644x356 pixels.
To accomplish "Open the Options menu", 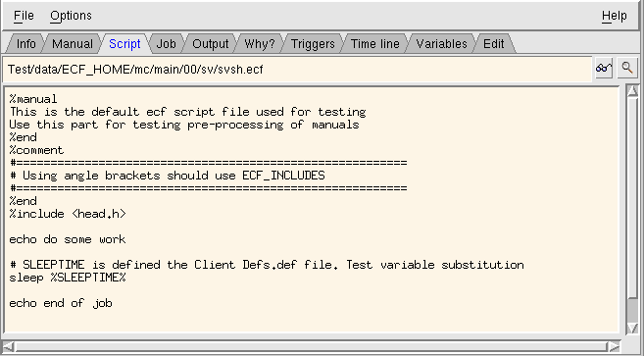I will point(71,16).
